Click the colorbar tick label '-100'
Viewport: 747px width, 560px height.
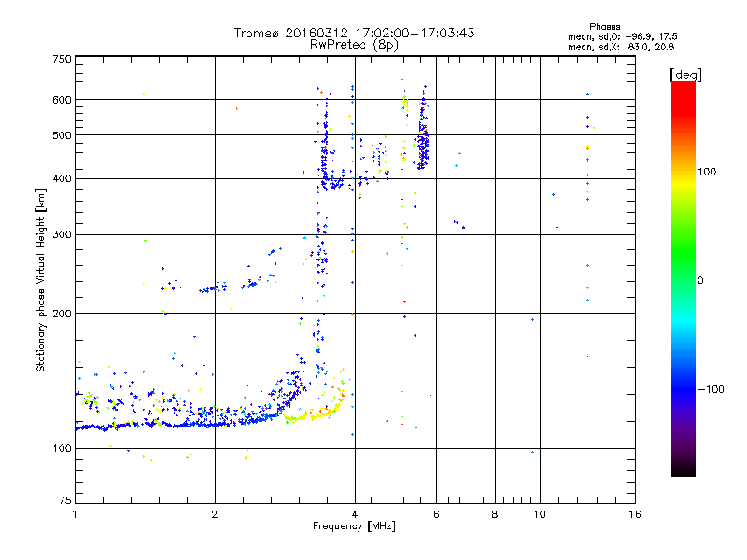712,389
